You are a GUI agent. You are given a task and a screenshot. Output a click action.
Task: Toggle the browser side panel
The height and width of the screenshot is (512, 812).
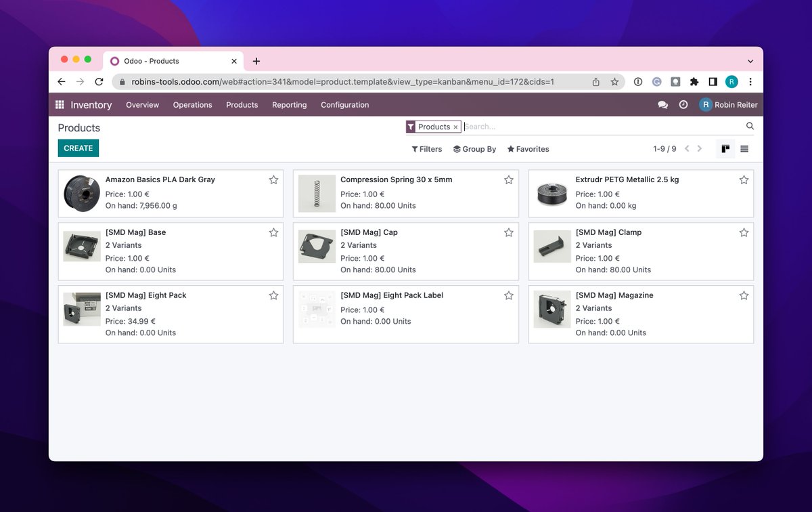click(x=713, y=82)
